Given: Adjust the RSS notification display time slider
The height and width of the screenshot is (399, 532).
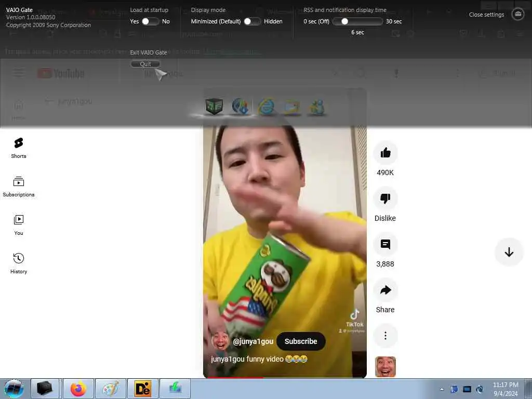Looking at the screenshot, I should click(x=357, y=21).
